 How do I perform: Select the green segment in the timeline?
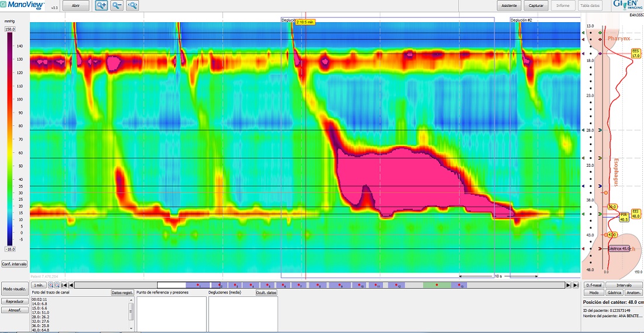[437, 285]
